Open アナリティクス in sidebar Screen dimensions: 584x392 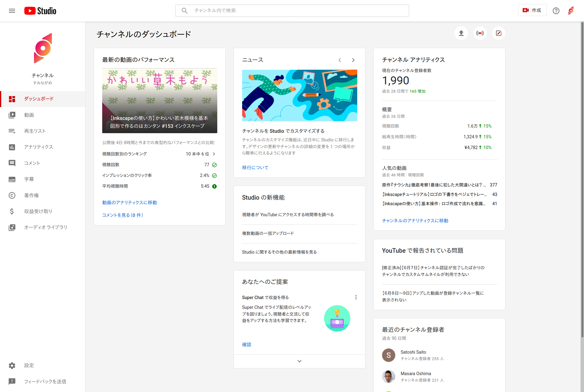coord(43,147)
